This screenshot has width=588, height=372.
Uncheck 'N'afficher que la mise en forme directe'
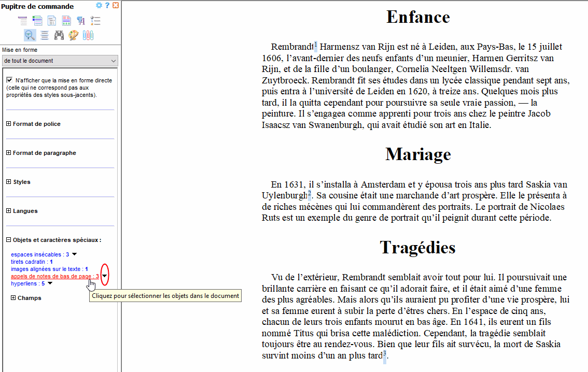tap(9, 80)
